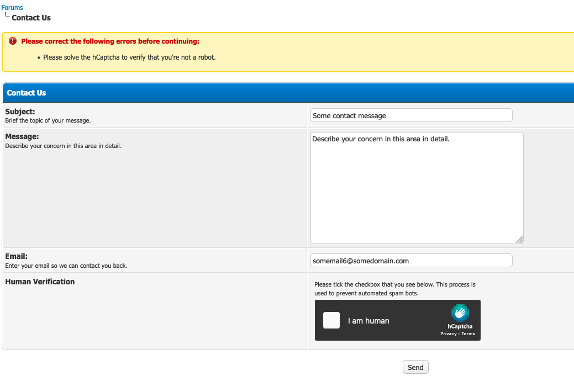The height and width of the screenshot is (392, 574).
Task: Click the "Message:" field label
Action: click(22, 136)
